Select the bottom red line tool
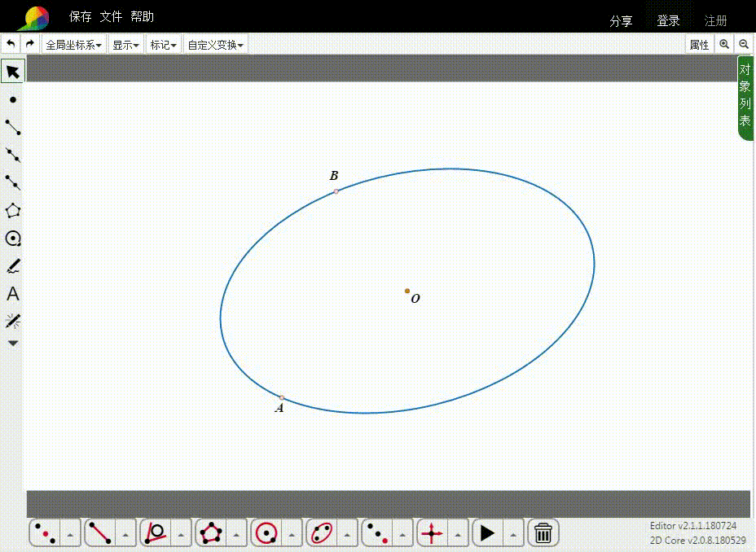This screenshot has height=552, width=756. [x=100, y=533]
